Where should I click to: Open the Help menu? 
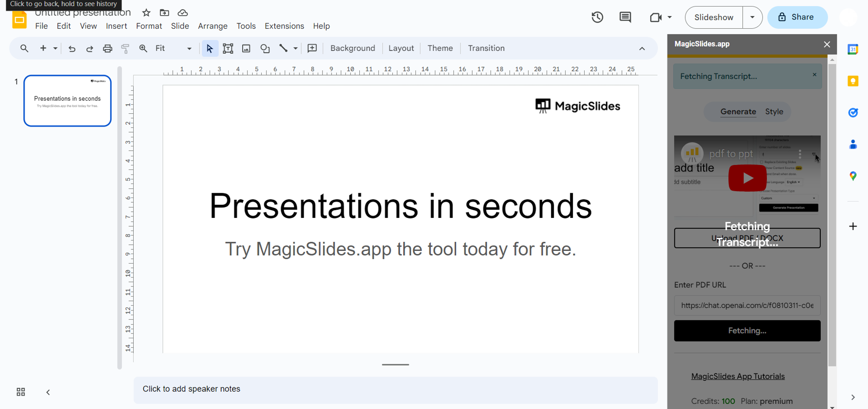pyautogui.click(x=321, y=26)
